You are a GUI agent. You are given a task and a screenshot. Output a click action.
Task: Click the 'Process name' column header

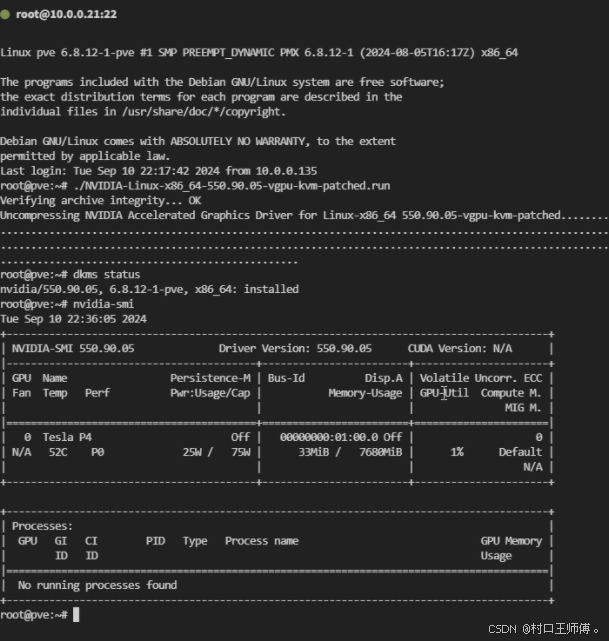[x=262, y=541]
